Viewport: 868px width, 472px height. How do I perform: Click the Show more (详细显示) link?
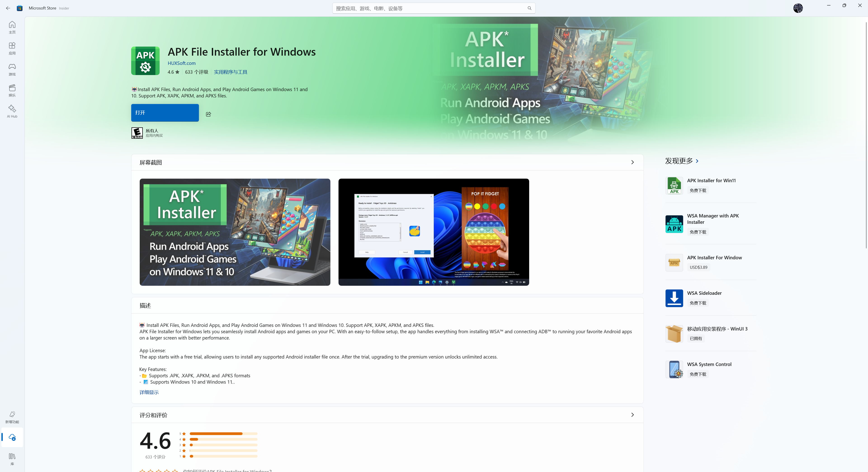[149, 392]
